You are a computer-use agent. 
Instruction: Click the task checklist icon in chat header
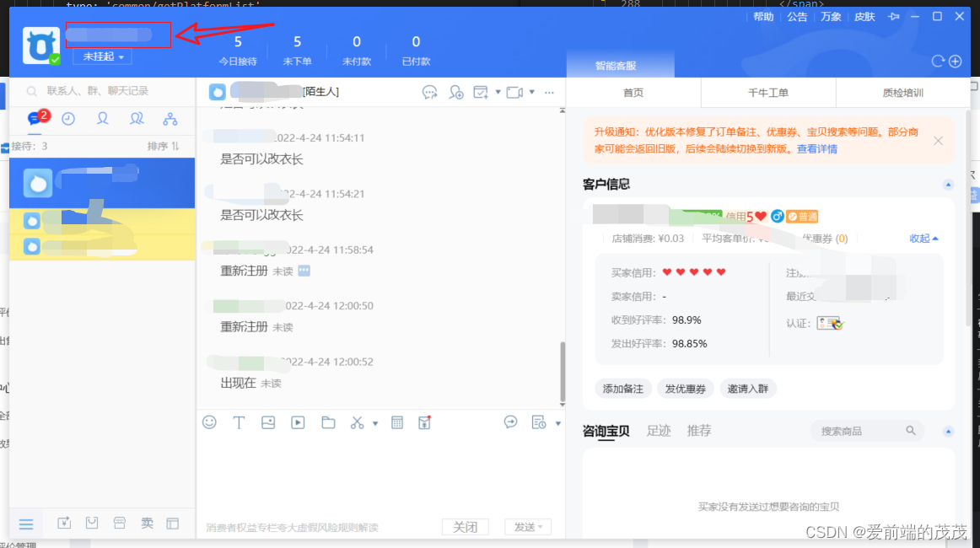coord(481,93)
